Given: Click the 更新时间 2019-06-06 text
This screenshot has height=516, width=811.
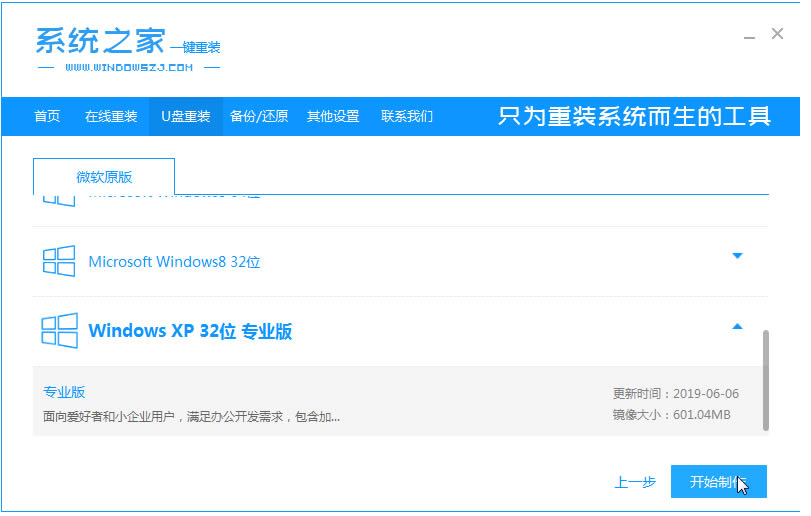Looking at the screenshot, I should (x=675, y=393).
